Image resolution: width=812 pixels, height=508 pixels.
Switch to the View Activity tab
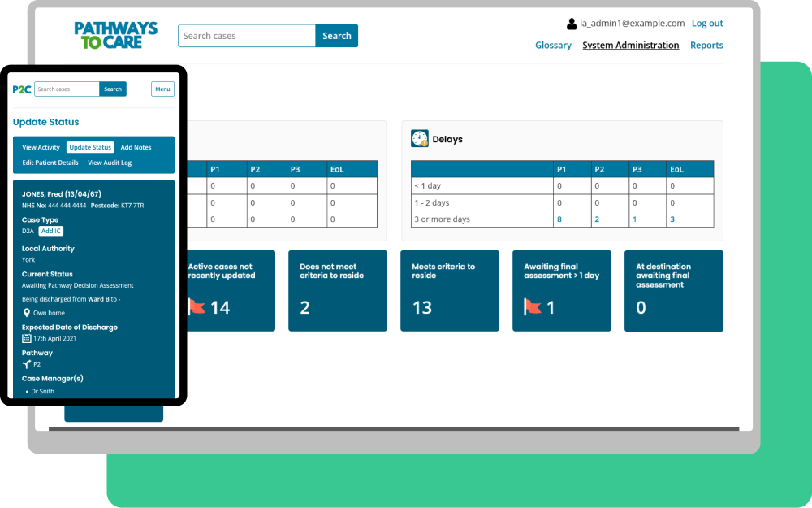(41, 147)
